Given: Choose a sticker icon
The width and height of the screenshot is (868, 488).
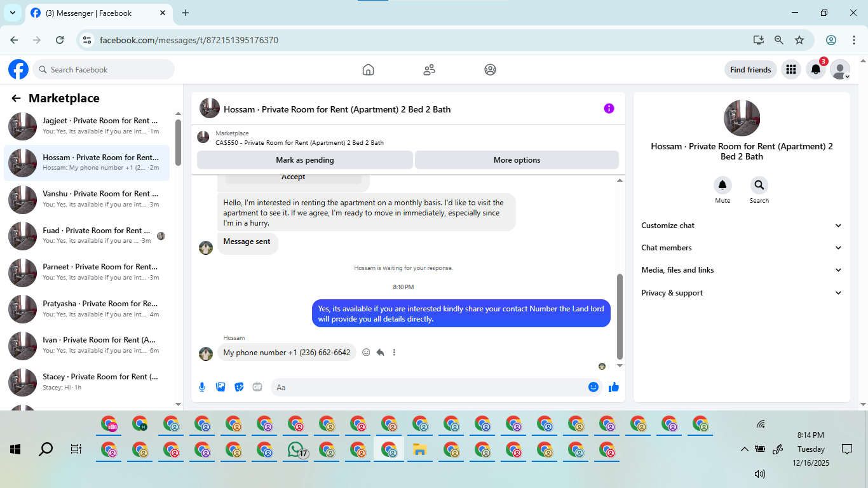Looking at the screenshot, I should click(239, 387).
